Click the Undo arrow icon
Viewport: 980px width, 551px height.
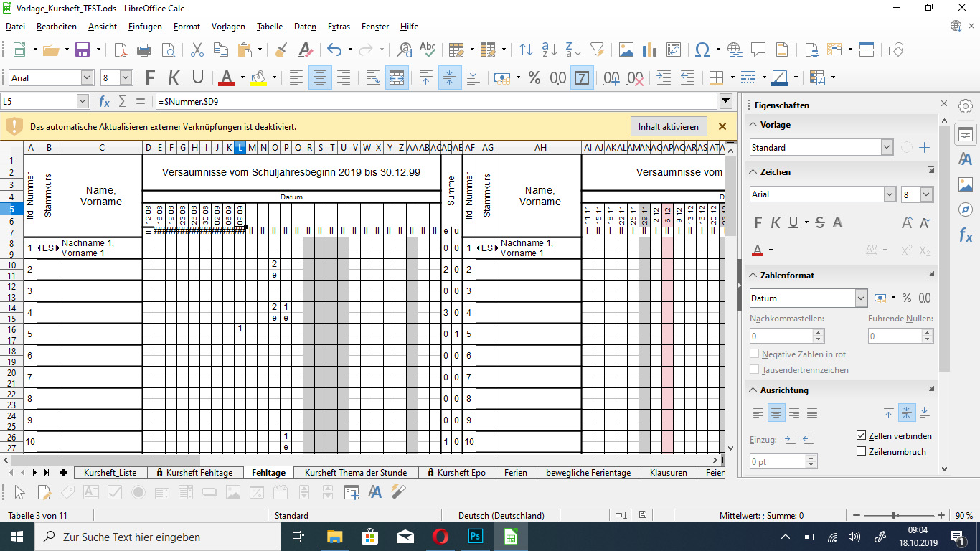click(x=334, y=50)
